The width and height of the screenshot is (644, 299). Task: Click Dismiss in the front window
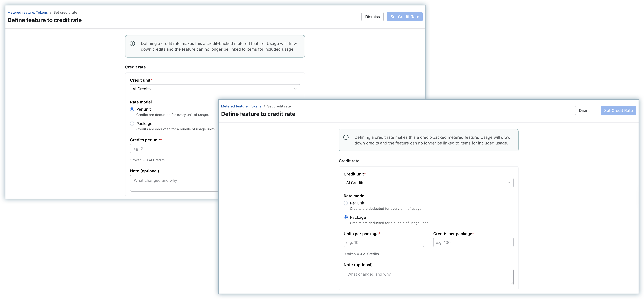(586, 111)
